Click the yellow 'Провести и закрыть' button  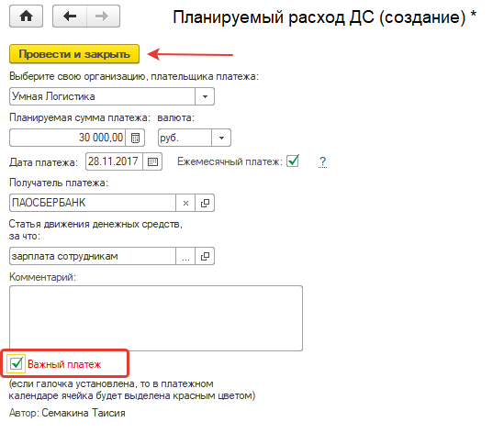point(74,54)
